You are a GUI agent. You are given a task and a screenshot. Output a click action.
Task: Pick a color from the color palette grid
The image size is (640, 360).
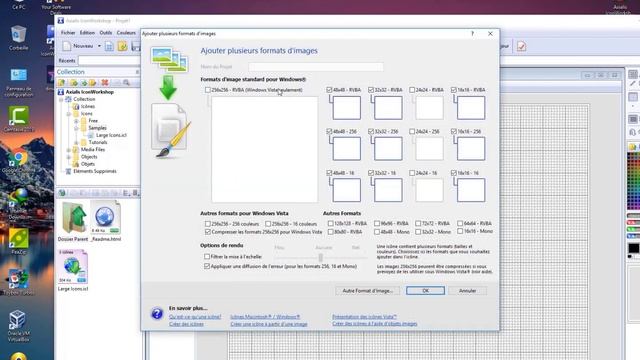633,180
